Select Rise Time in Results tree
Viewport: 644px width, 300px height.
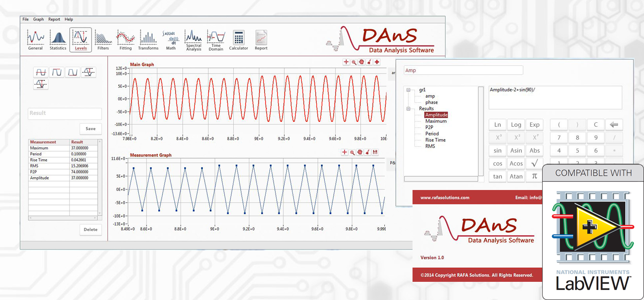coord(435,140)
